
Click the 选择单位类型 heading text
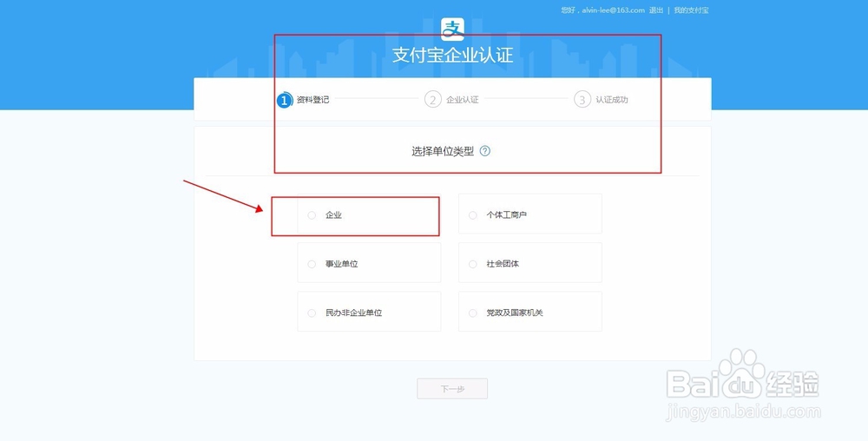(443, 151)
